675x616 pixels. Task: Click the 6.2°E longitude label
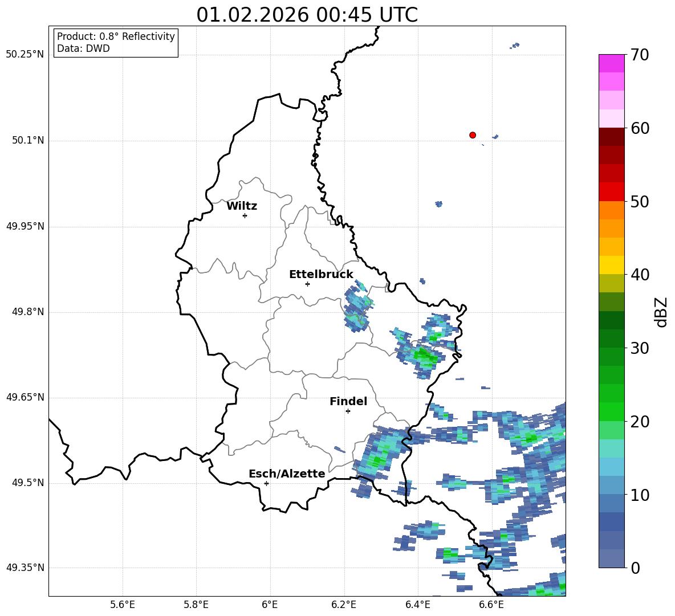click(x=344, y=605)
